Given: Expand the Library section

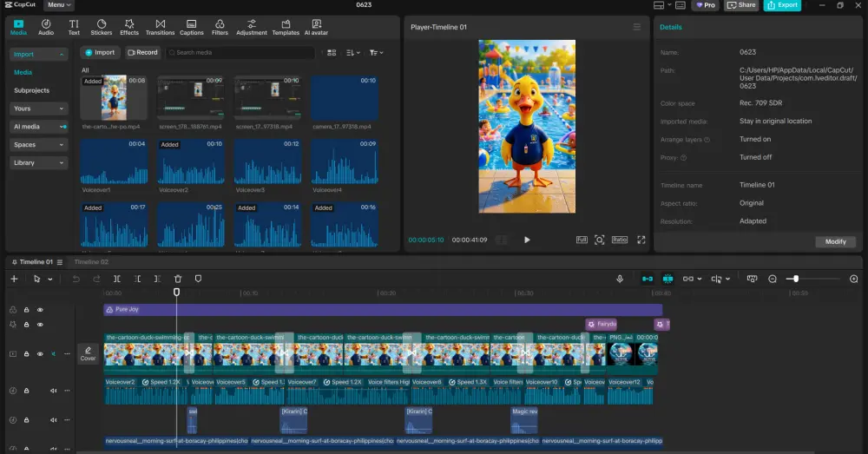Looking at the screenshot, I should point(38,163).
